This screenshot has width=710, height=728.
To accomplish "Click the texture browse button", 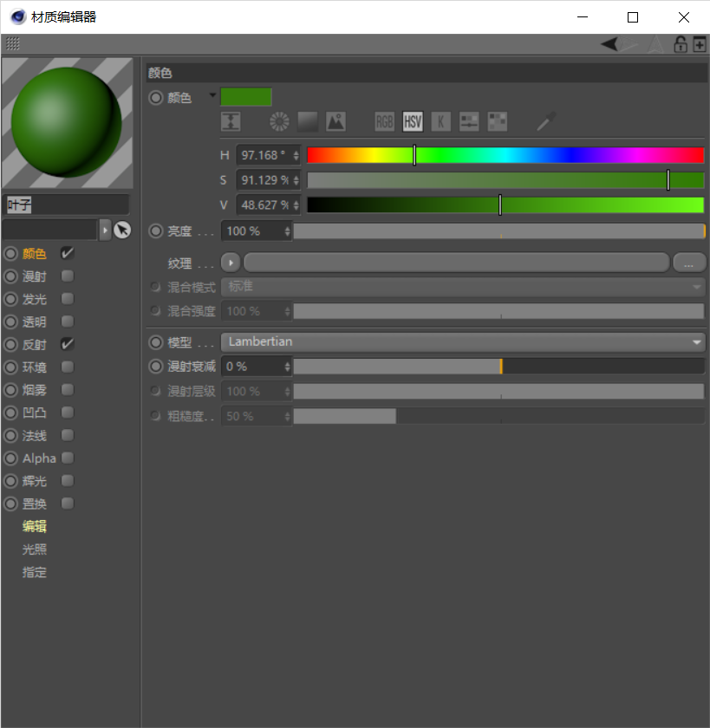I will [x=689, y=262].
